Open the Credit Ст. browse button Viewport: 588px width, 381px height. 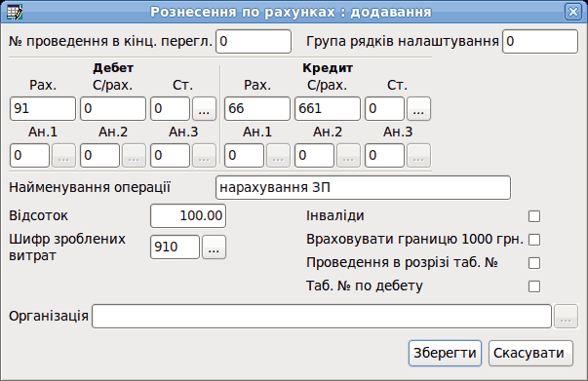point(419,108)
